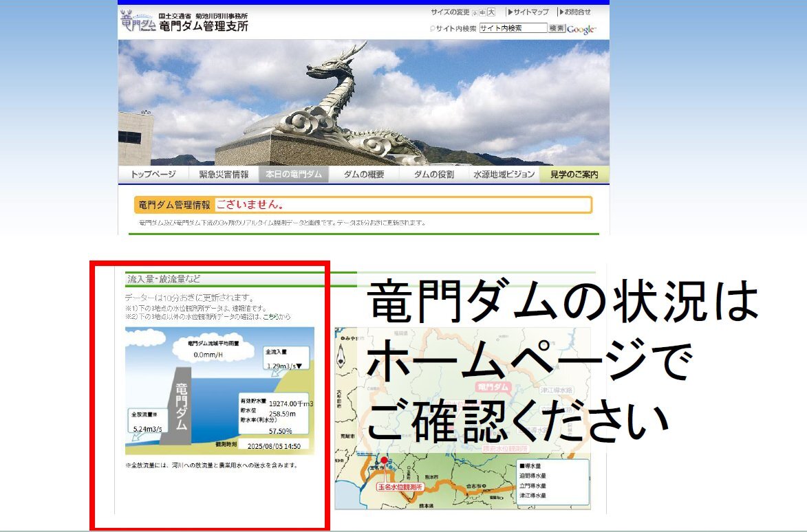Open the 見学のご案内 menu tab

tap(574, 175)
